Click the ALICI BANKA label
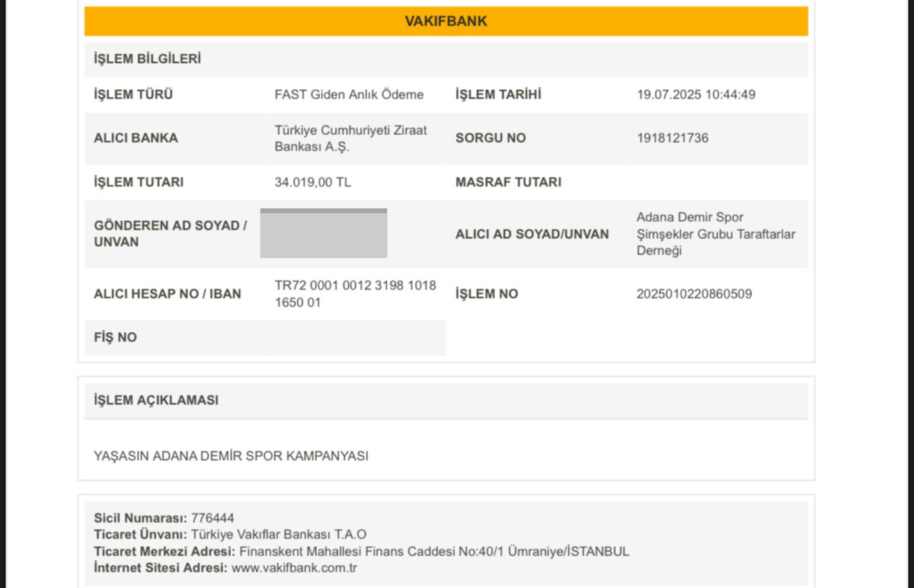This screenshot has height=588, width=914. [x=136, y=138]
